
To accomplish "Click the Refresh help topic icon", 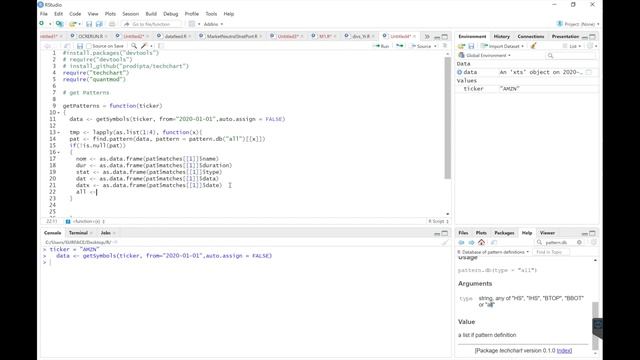I will coord(594,242).
